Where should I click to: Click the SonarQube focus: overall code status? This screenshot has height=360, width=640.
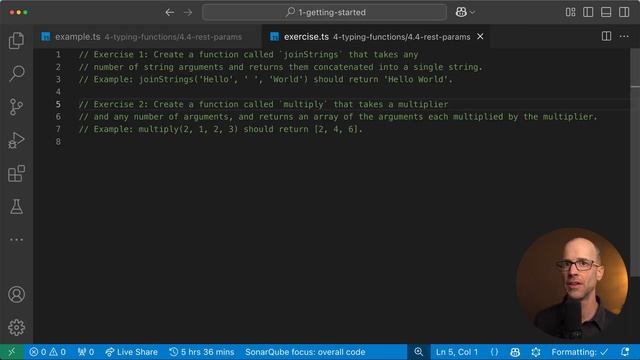tap(305, 352)
